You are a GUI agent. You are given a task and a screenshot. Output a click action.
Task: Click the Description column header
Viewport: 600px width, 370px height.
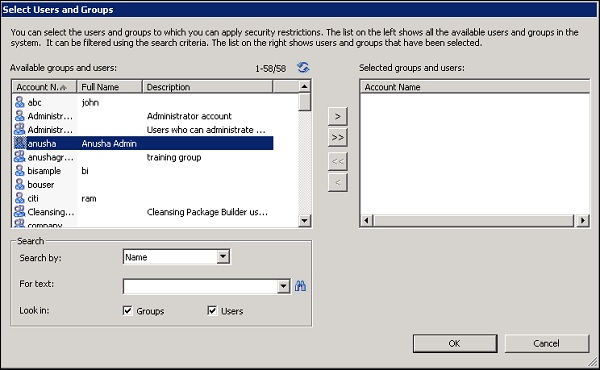[x=207, y=87]
